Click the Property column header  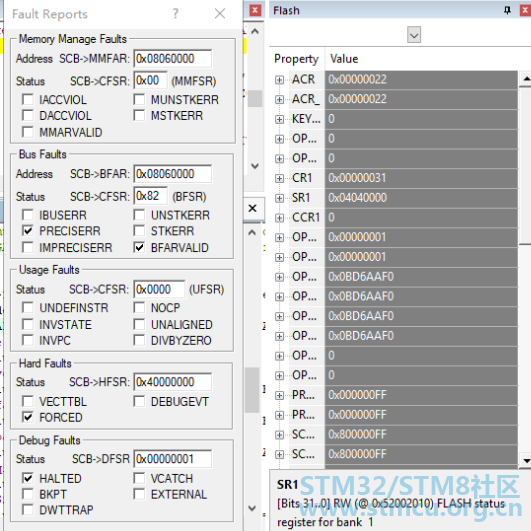(297, 59)
